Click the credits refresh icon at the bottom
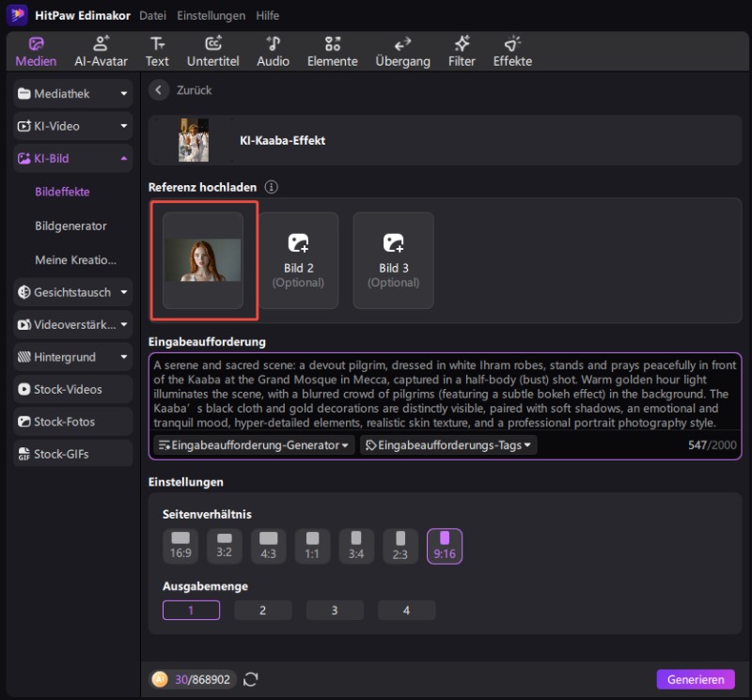This screenshot has width=752, height=700. click(x=250, y=679)
